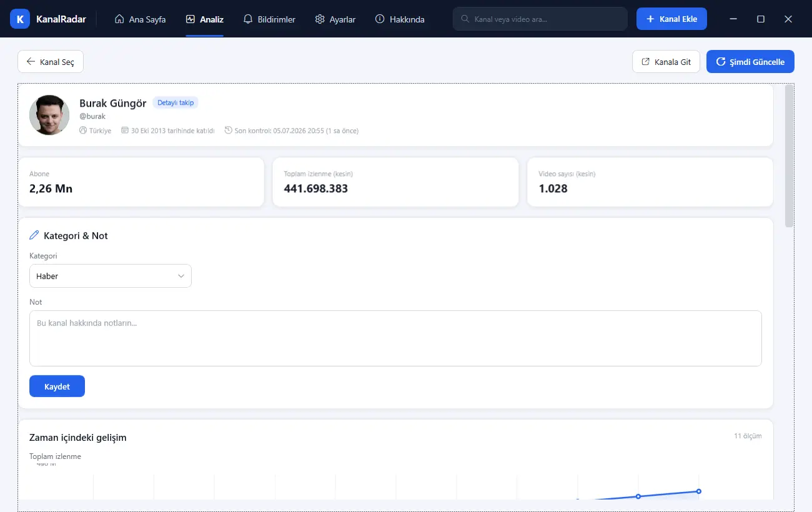Click into the Not text area
This screenshot has width=812, height=512.
click(x=395, y=338)
